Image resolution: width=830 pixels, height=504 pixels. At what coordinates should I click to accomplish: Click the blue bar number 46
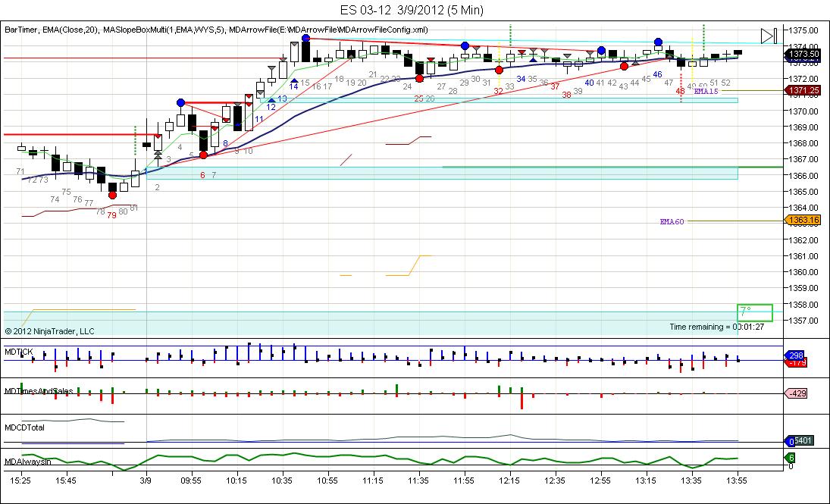pos(657,74)
